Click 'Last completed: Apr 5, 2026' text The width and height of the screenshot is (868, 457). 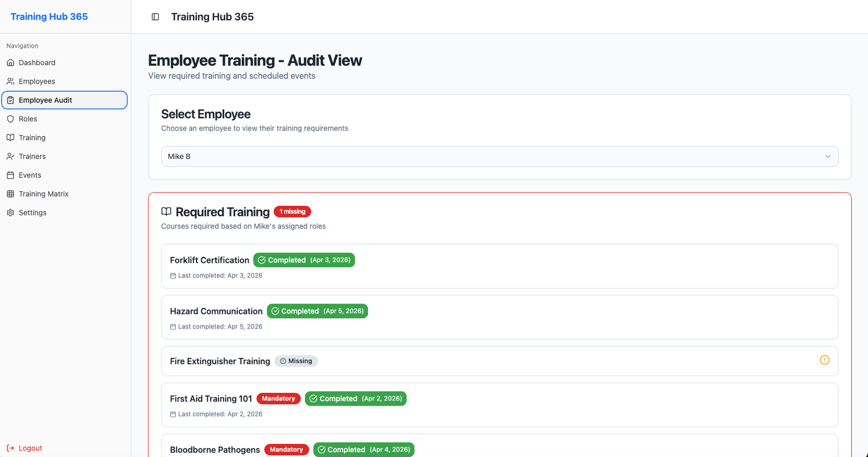tap(220, 326)
